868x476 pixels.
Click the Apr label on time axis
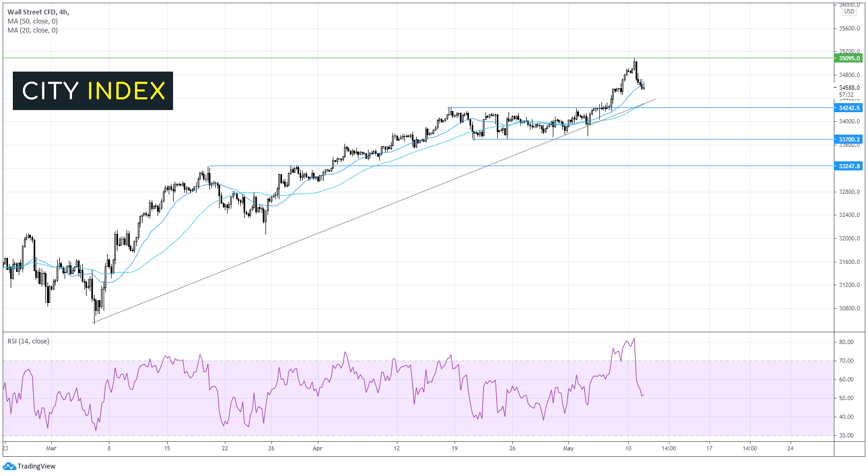pos(317,448)
